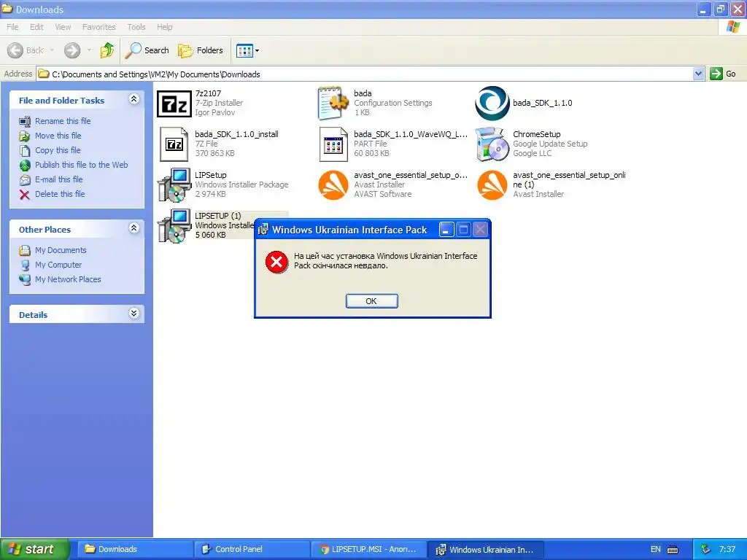Select the bada_SDK_1.1.0_WaveWQ PART file icon
This screenshot has width=747, height=560.
pos(333,144)
